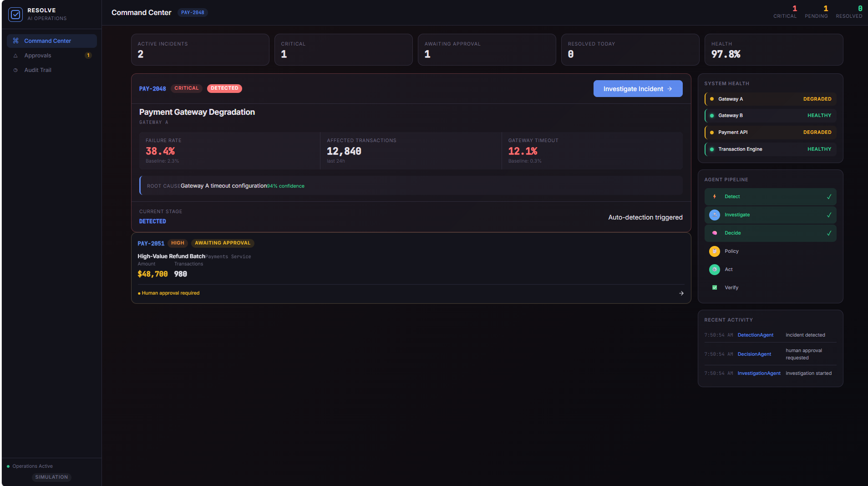Screen dimensions: 868x486
Task: Click the PAY-2051 incident ID link
Action: tap(151, 244)
